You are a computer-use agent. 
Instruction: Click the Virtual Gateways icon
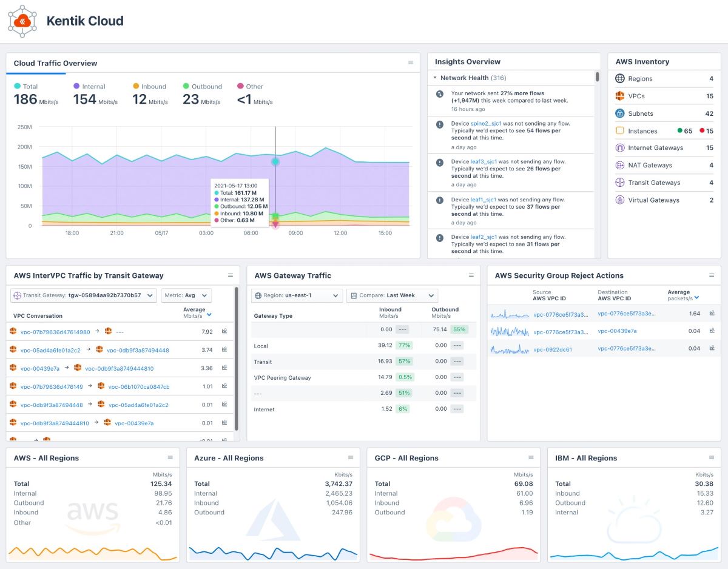pyautogui.click(x=620, y=200)
